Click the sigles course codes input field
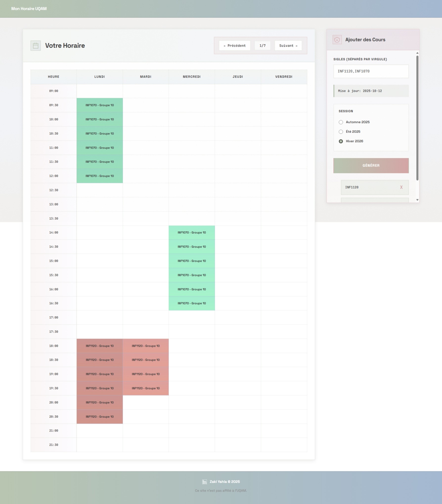 point(371,71)
